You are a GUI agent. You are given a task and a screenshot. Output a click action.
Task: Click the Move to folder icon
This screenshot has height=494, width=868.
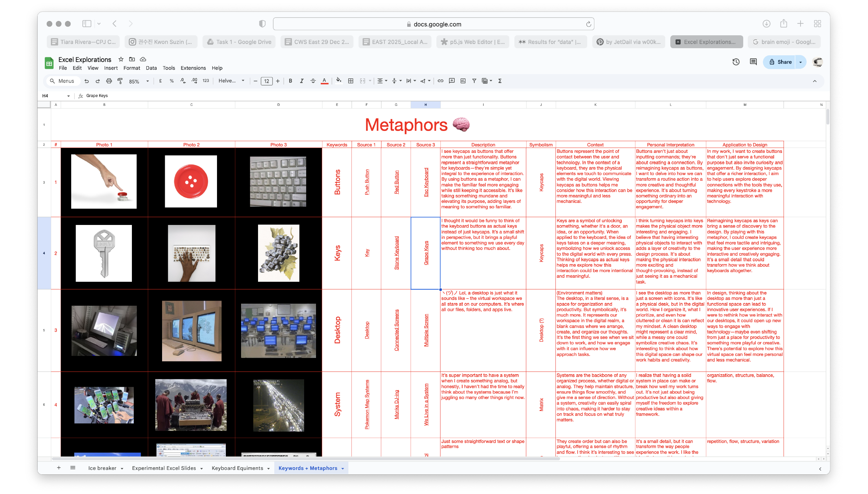[132, 59]
